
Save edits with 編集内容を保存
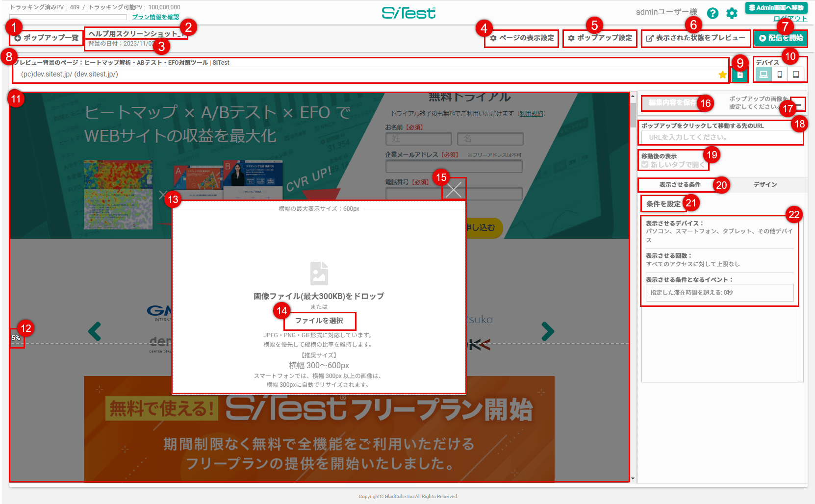[672, 102]
